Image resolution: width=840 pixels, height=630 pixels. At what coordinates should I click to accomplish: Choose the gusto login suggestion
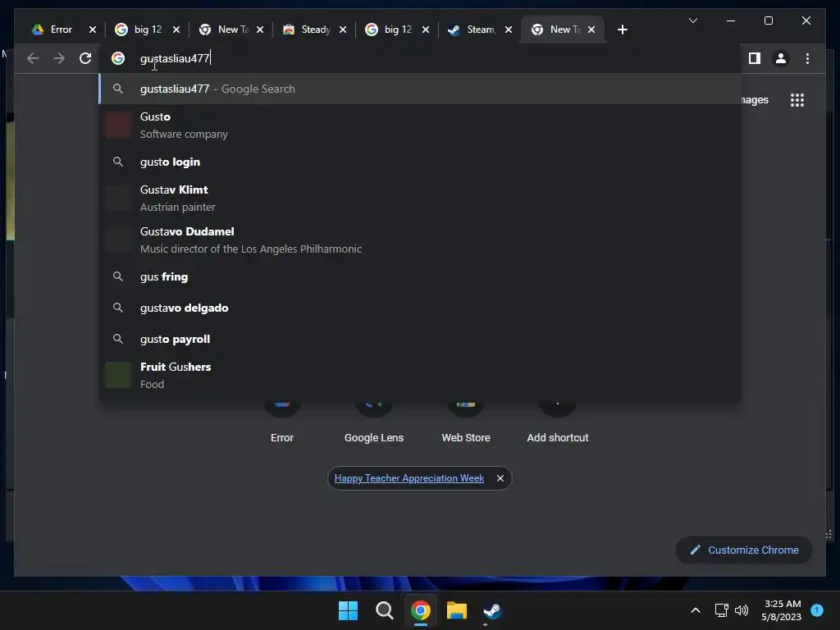tap(420, 162)
